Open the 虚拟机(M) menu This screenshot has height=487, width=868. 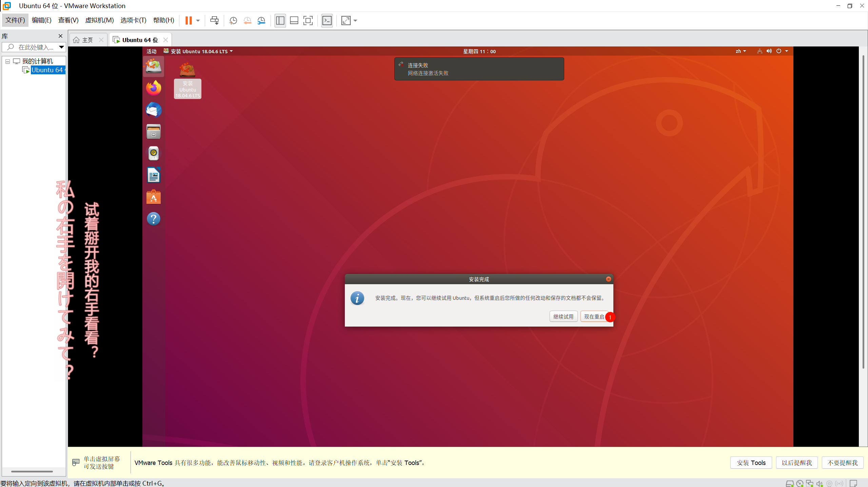(99, 20)
